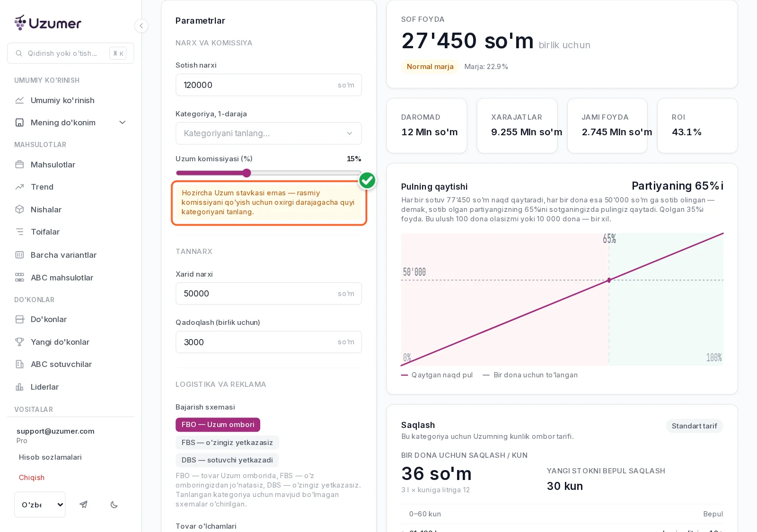Screen dimensions: 757x532
Task: Click the Yangi do'konlar trophy icon
Action: click(19, 342)
